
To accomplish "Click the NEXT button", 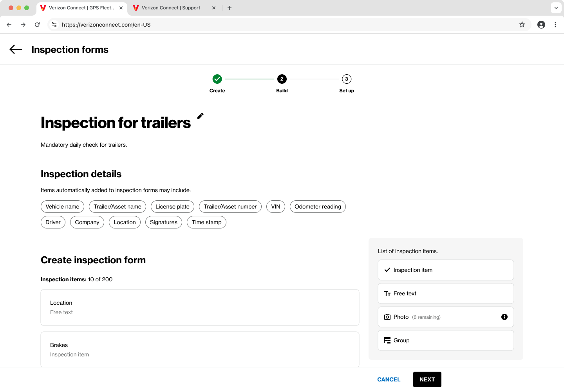I will [x=427, y=379].
